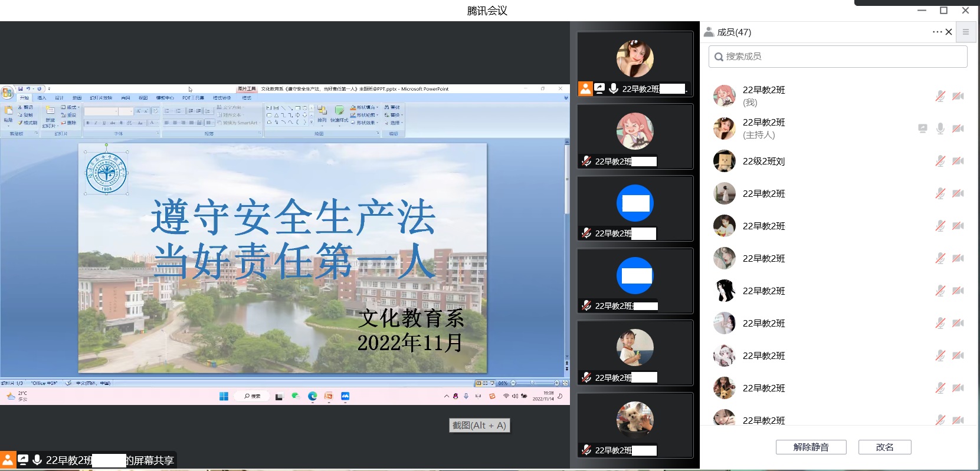Open WeChat icon on shared taskbar
Image resolution: width=980 pixels, height=471 pixels.
pyautogui.click(x=296, y=396)
